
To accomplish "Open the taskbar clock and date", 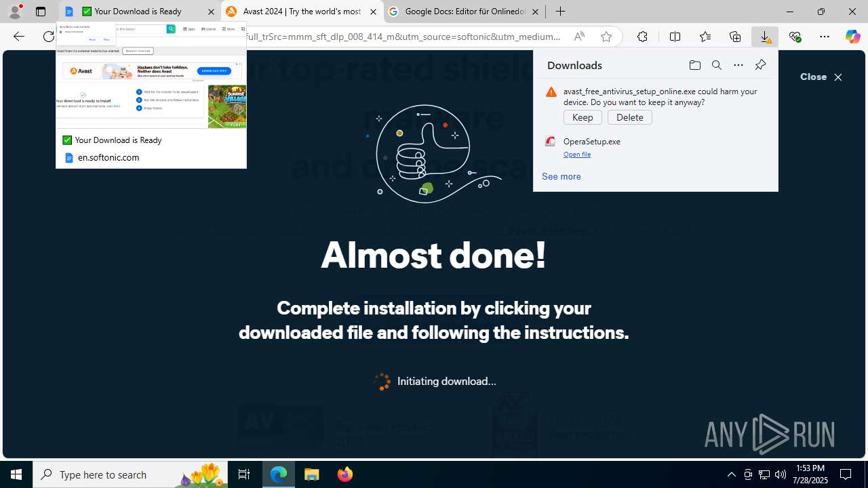I will pos(811,474).
